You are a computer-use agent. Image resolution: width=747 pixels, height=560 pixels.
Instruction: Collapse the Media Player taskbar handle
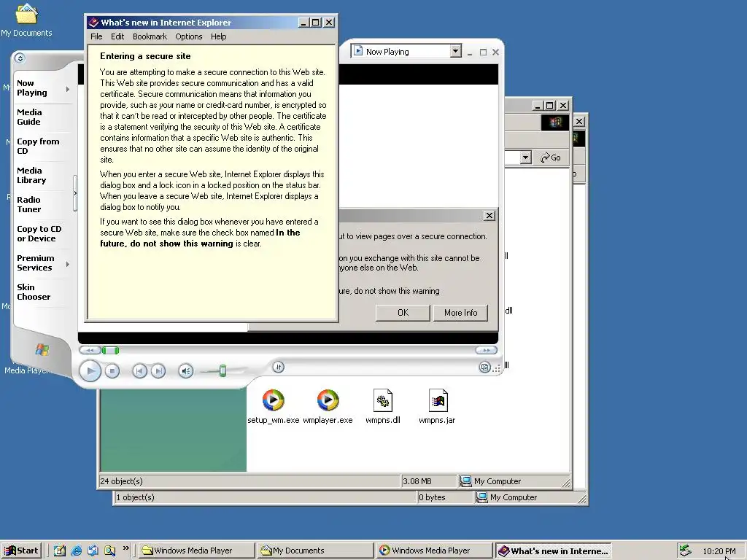coord(75,193)
